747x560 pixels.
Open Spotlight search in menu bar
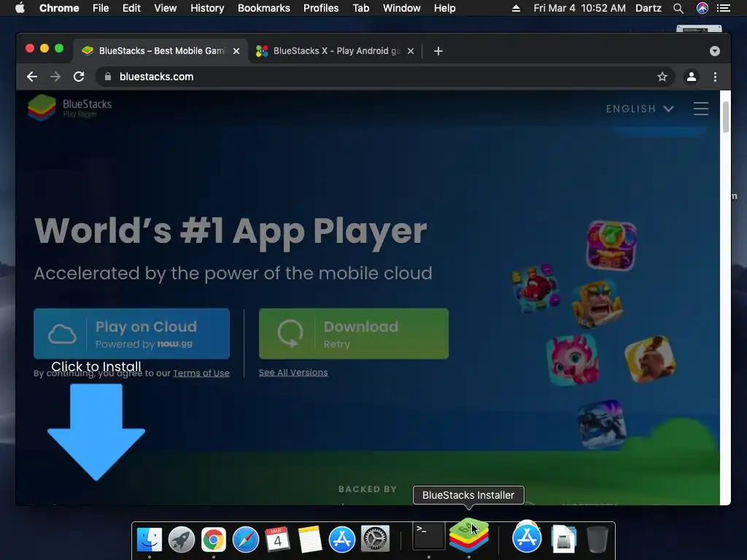[678, 8]
